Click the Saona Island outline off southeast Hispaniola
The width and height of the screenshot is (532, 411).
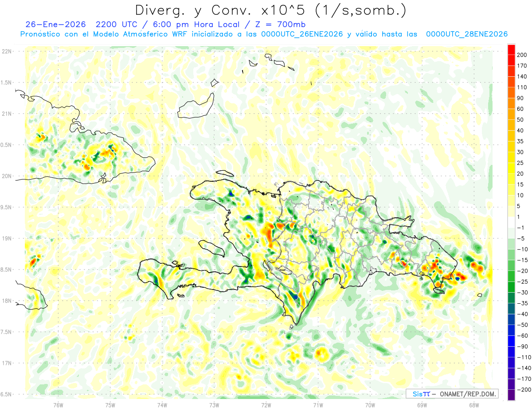click(440, 291)
